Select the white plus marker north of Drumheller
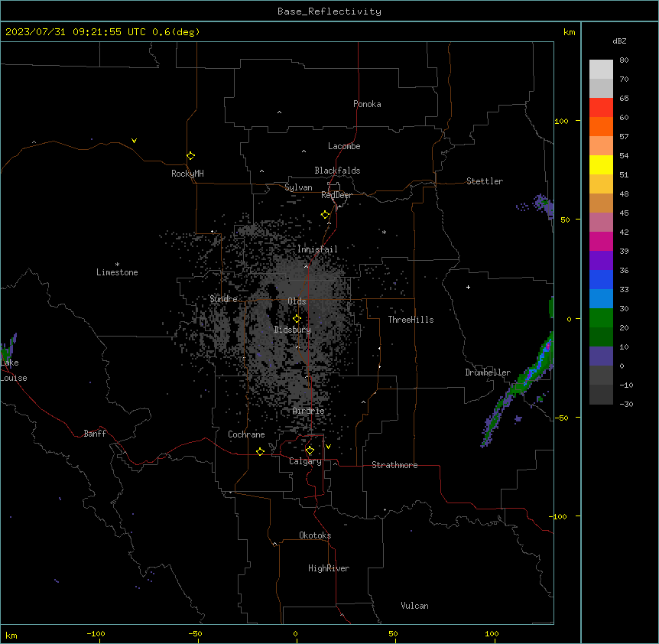Image resolution: width=659 pixels, height=644 pixels. tap(468, 287)
